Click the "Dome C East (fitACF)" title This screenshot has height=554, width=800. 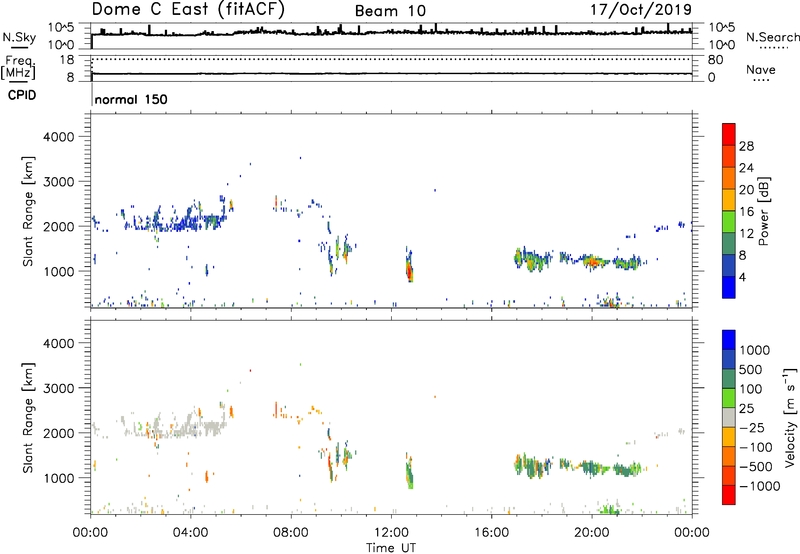click(188, 9)
